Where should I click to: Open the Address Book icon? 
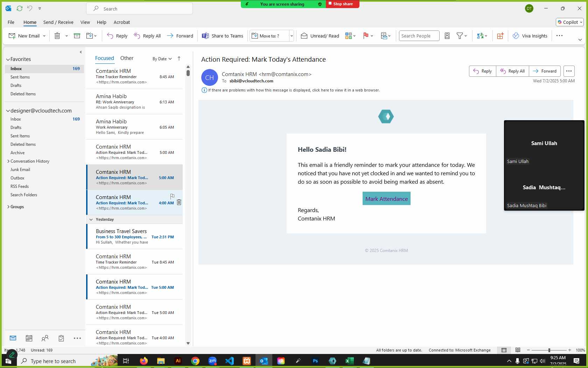point(447,36)
